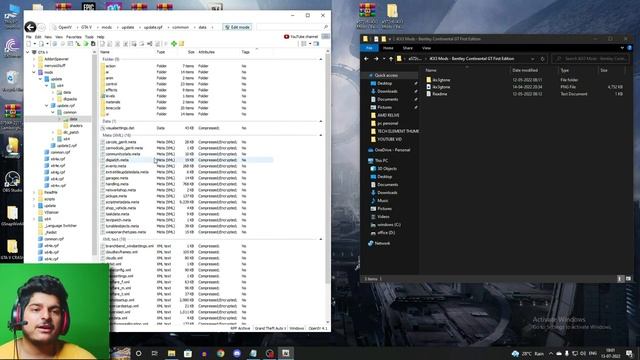
Task: Open the File tab in File Explorer
Action: 369,48
